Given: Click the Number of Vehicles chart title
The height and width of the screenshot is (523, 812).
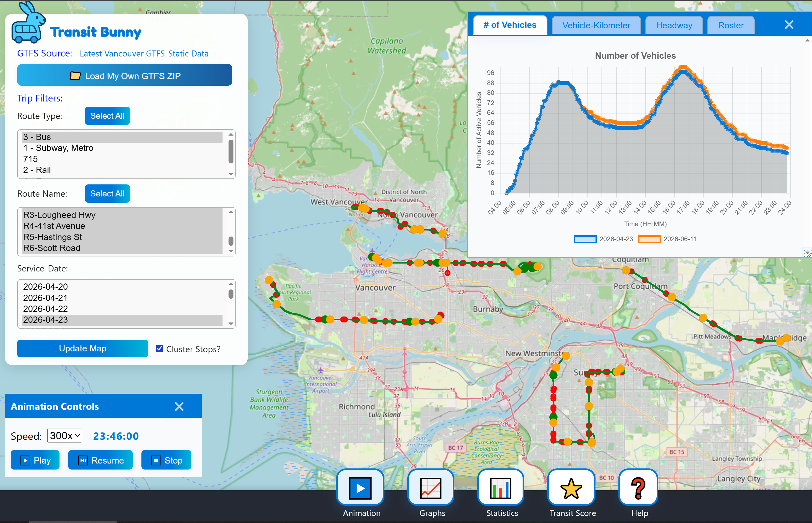Looking at the screenshot, I should 635,56.
